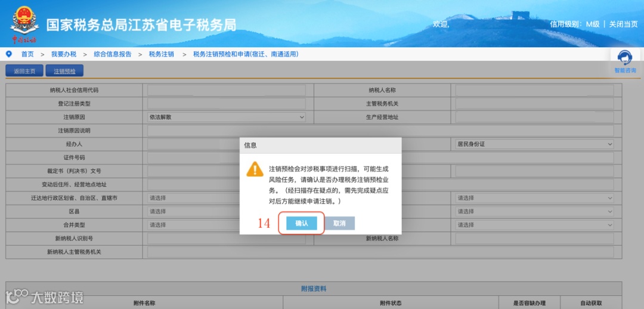Open the 智能咨询 assistant icon

tap(625, 61)
